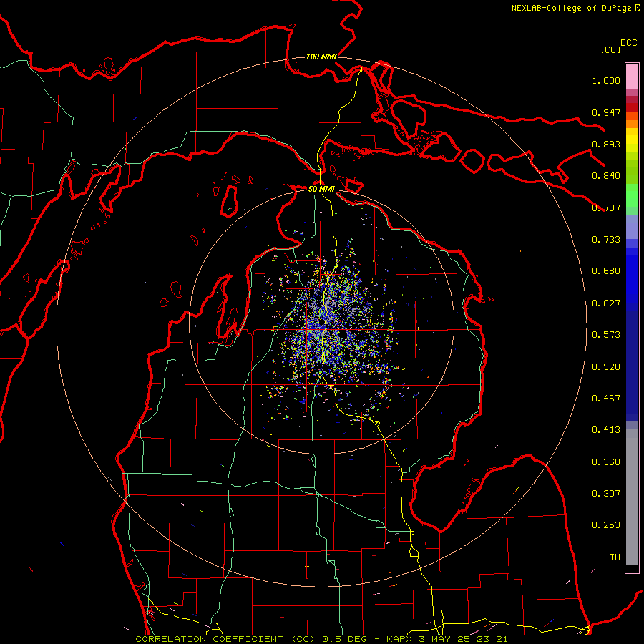
Task: Click the 0.307 legend value
Action: 606,494
